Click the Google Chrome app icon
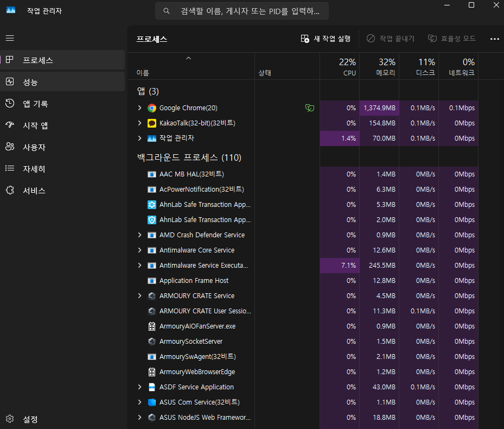 (152, 108)
